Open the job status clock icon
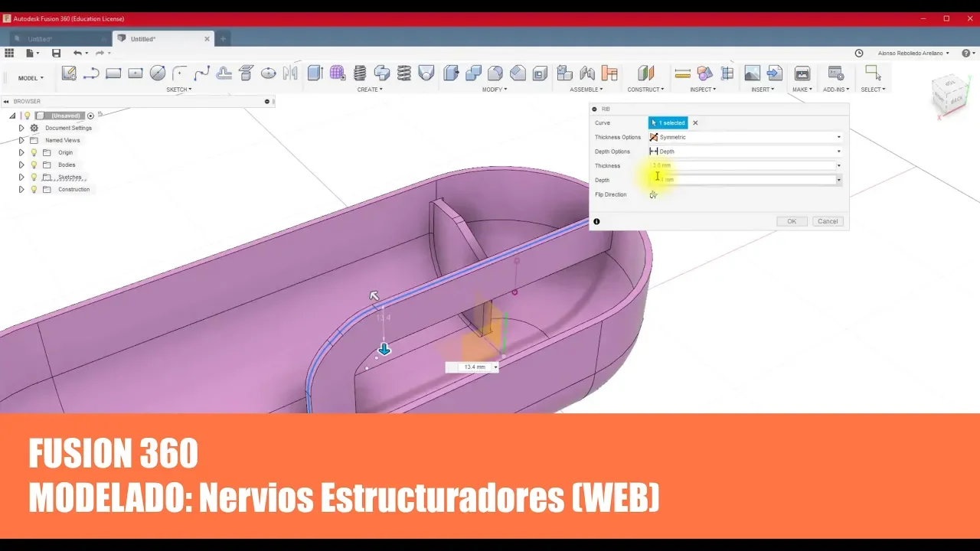Image resolution: width=980 pixels, height=551 pixels. 859,53
